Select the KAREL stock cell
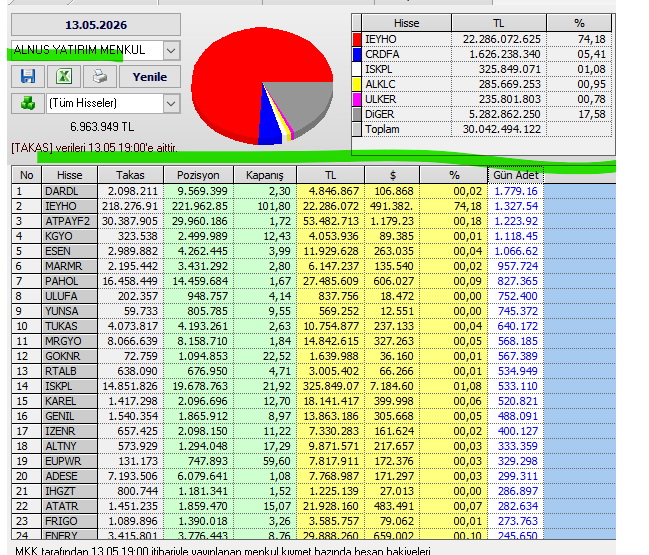Image resolution: width=649 pixels, height=555 pixels. 70,401
